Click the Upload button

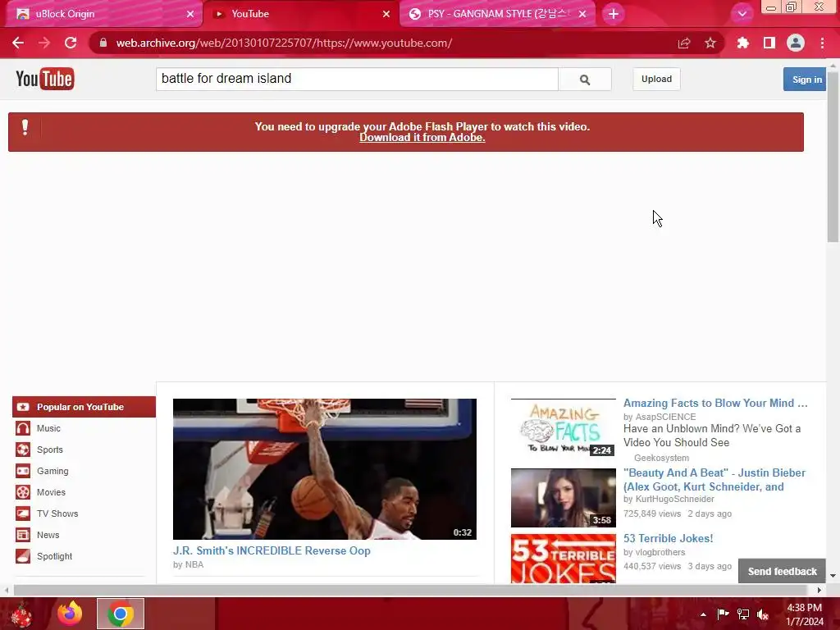coord(656,80)
